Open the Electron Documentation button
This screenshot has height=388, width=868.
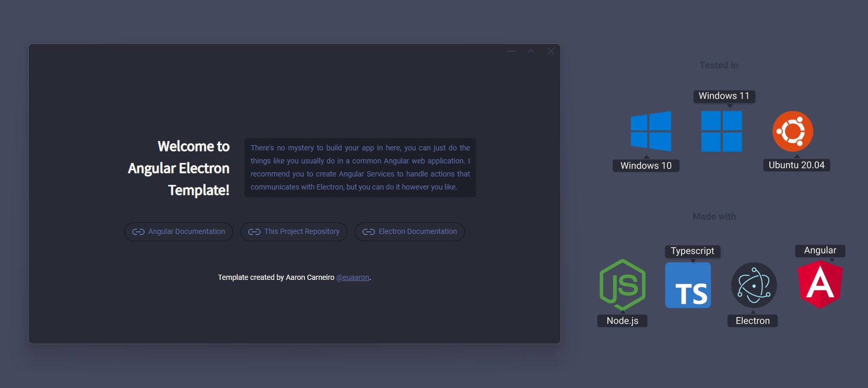(409, 232)
